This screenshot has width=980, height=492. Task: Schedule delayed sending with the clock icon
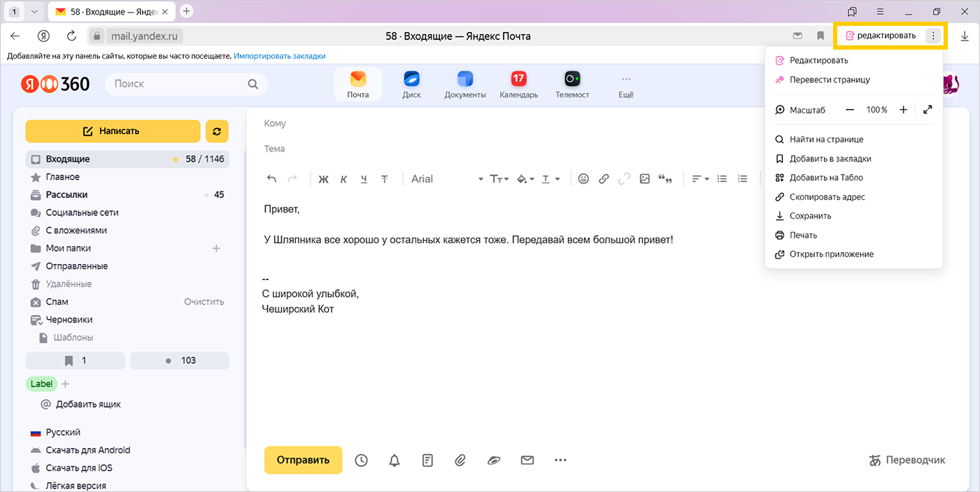[361, 460]
